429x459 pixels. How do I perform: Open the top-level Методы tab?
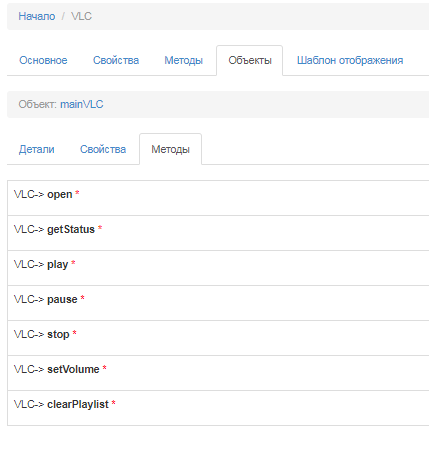[183, 60]
